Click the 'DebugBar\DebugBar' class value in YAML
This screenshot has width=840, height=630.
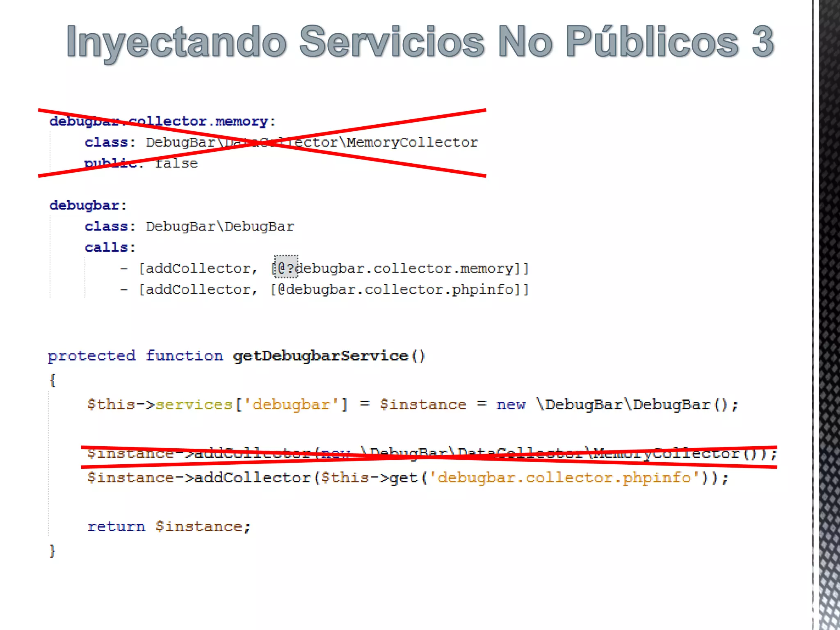click(x=220, y=226)
